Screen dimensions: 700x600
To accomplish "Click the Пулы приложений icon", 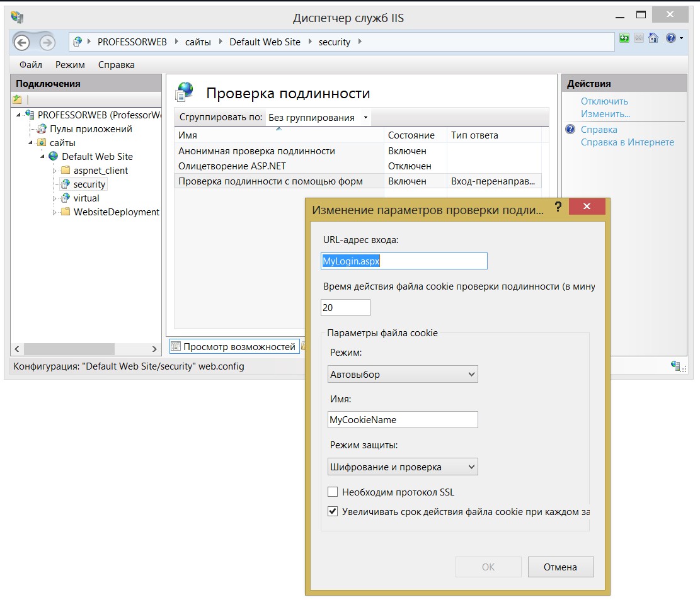I will [42, 129].
